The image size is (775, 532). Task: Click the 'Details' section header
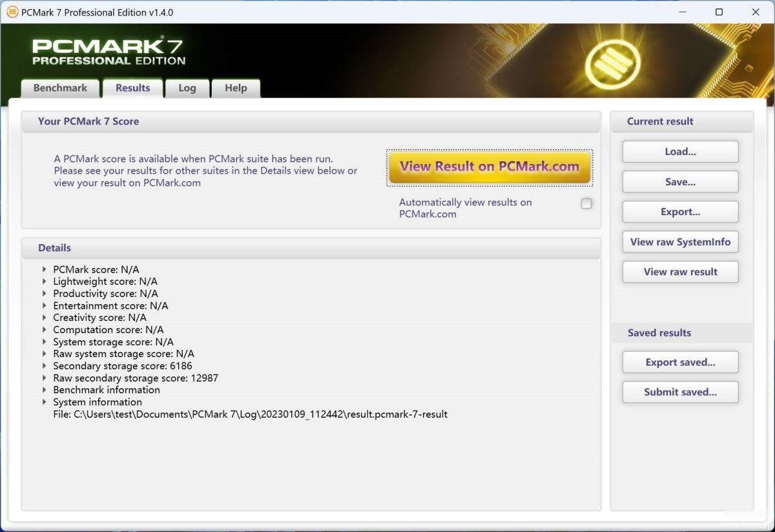point(54,248)
